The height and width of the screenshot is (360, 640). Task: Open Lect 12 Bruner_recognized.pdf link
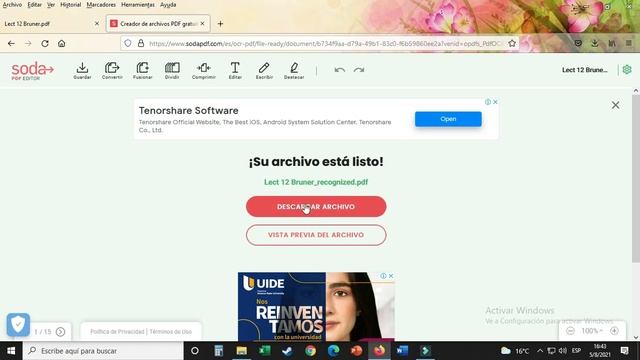(x=316, y=182)
